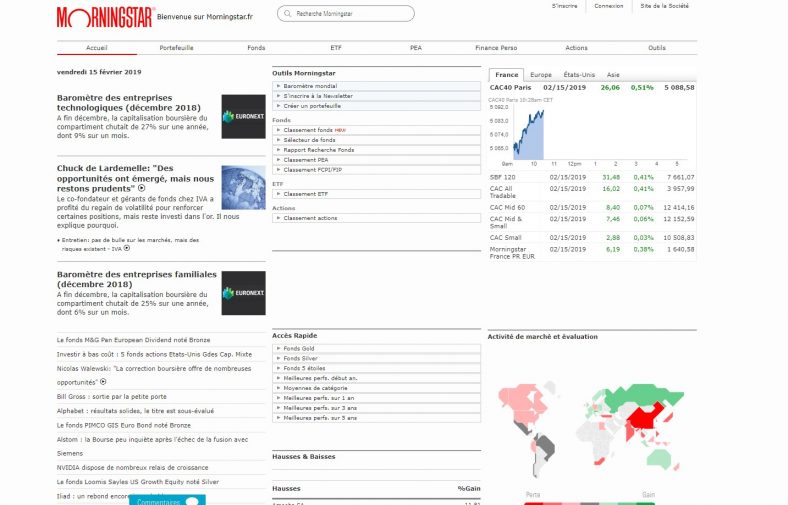
Task: Expand Classement FCPI/FIP arrow
Action: (x=278, y=170)
